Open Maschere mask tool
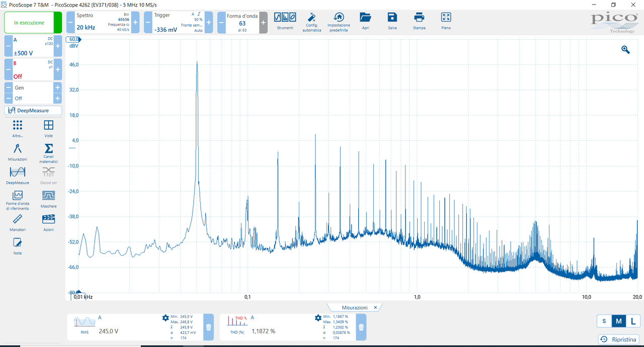This screenshot has height=347, width=644. tap(48, 199)
